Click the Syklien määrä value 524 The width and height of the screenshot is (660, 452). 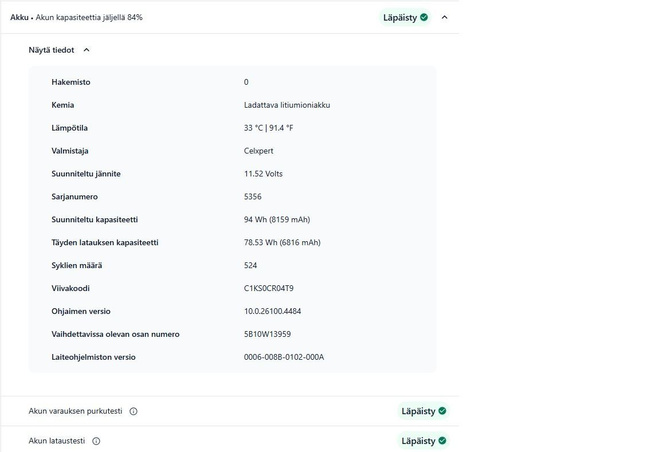click(x=250, y=265)
